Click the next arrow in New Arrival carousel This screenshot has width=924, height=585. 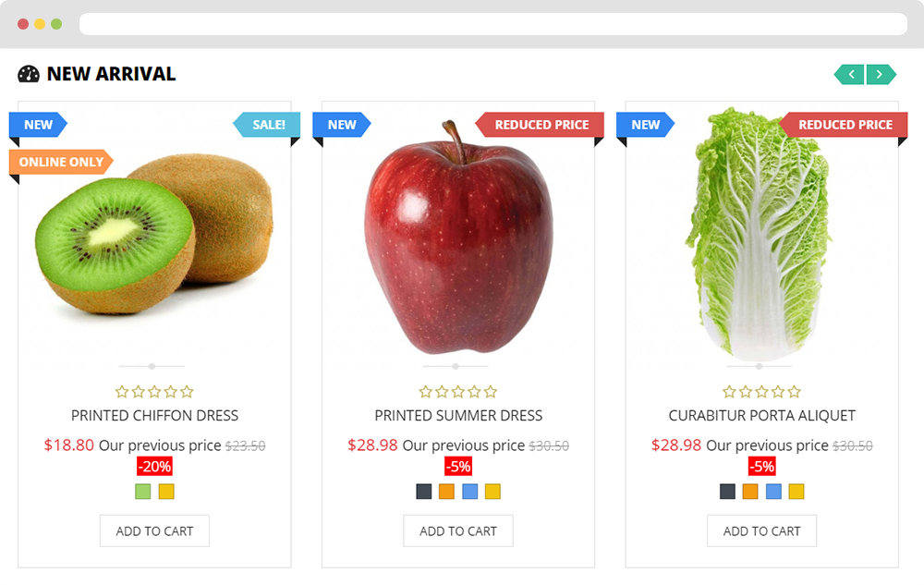coord(881,74)
